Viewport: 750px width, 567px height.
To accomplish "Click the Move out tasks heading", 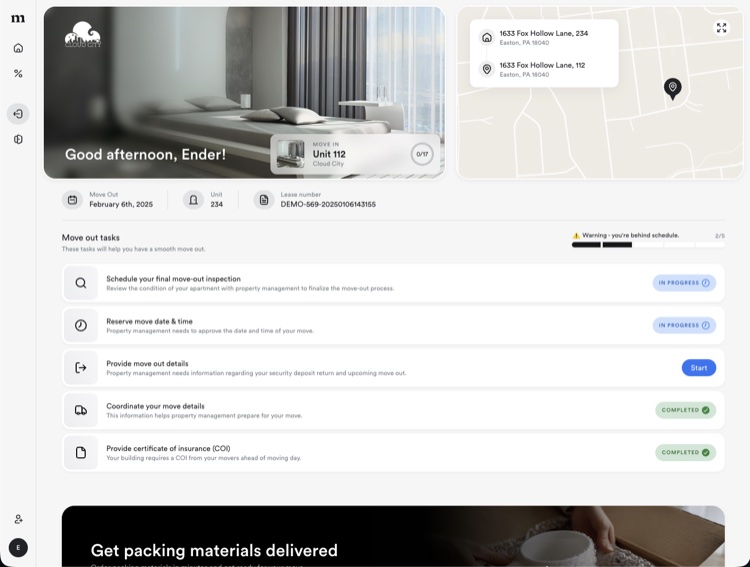I will 91,238.
